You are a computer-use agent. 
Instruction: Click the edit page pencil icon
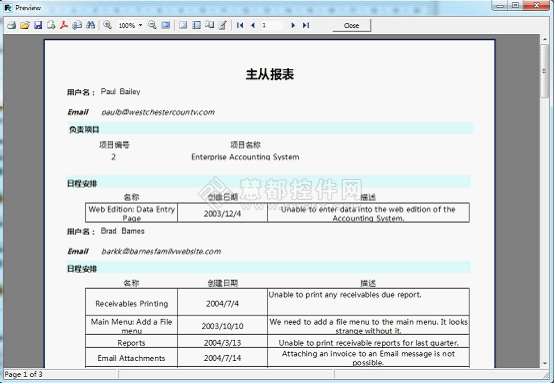[x=222, y=25]
